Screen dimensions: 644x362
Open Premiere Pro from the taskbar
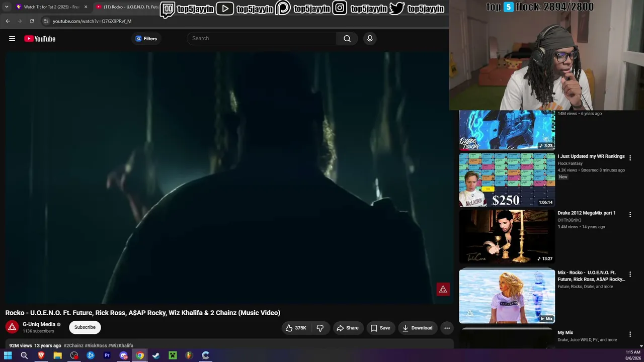tap(107, 355)
